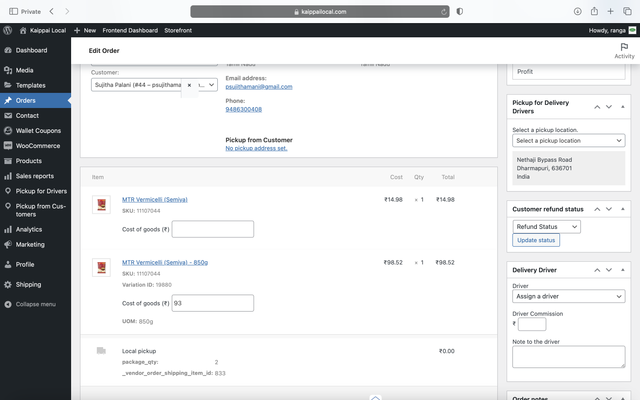Collapse Pickup for Delivery Drivers panel
This screenshot has height=400, width=640.
coord(623,107)
